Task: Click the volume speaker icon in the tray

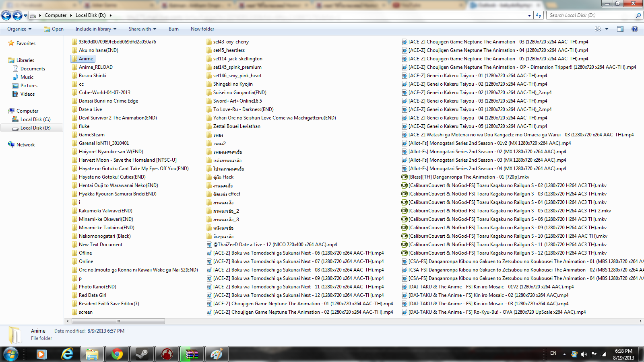Action: coord(584,354)
